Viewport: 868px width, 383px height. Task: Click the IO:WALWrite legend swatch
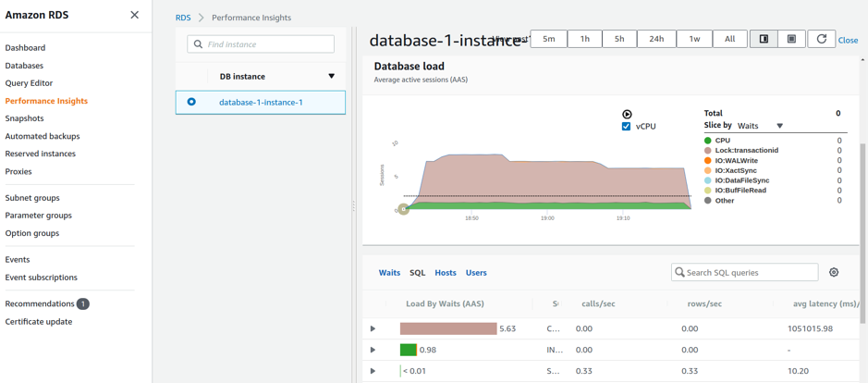[707, 161]
